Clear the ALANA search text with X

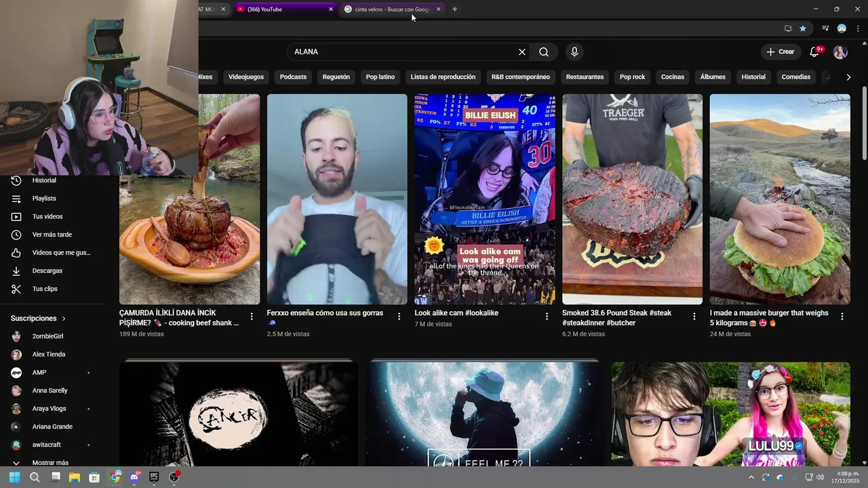pyautogui.click(x=522, y=52)
